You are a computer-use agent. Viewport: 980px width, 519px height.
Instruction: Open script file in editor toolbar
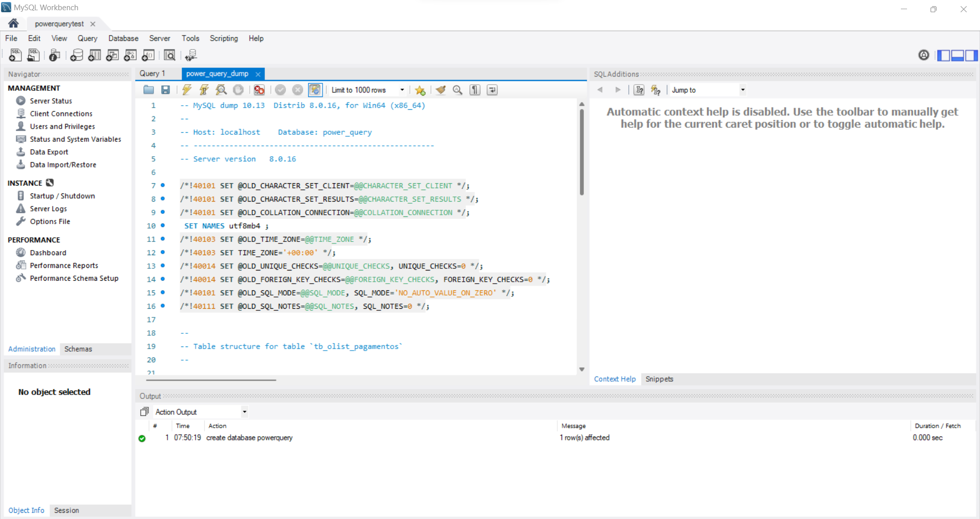pyautogui.click(x=149, y=90)
